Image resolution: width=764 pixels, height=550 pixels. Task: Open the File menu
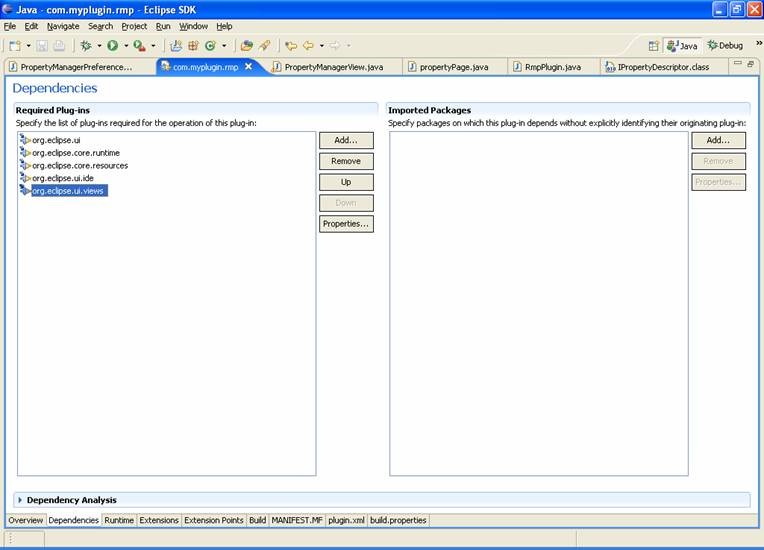pyautogui.click(x=10, y=26)
